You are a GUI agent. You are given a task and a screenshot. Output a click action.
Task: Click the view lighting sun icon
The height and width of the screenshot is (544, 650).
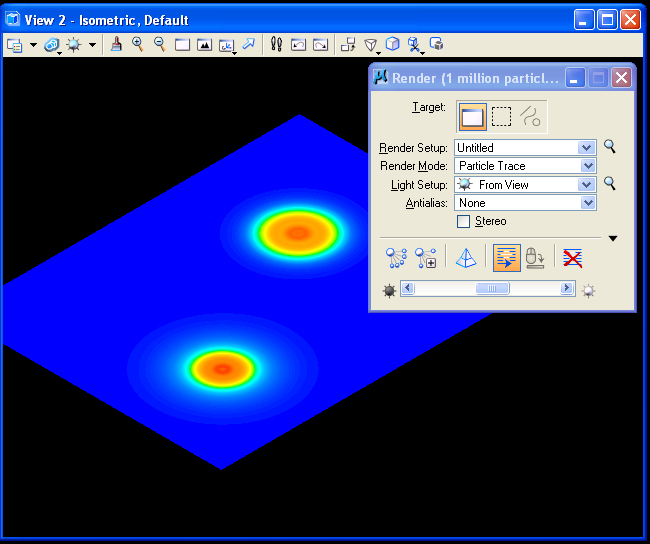tap(74, 44)
